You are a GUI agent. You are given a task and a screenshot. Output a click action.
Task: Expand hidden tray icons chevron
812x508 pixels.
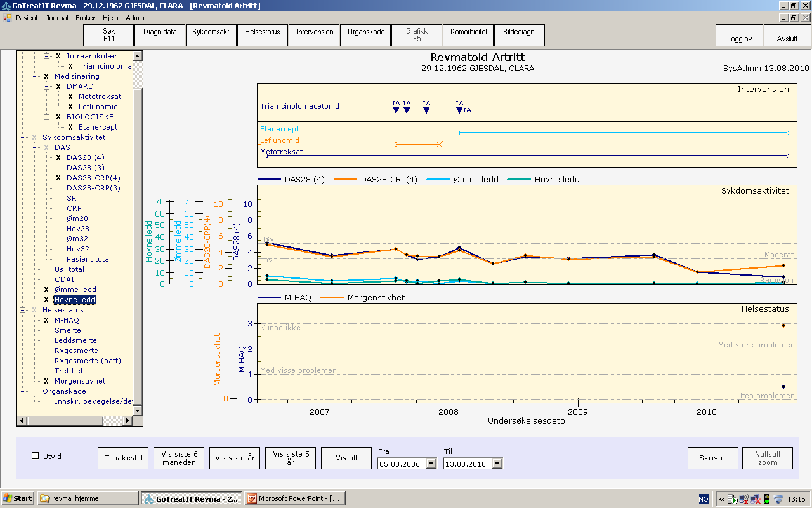tap(722, 498)
